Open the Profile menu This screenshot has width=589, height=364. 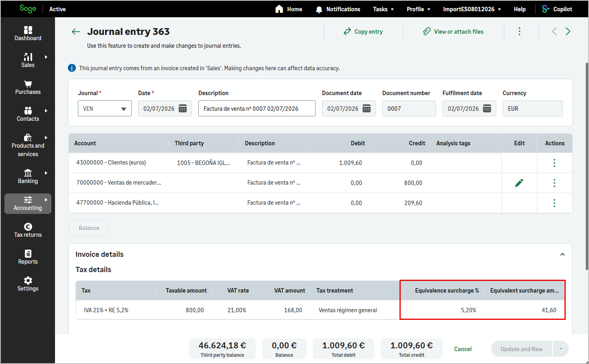click(x=419, y=9)
